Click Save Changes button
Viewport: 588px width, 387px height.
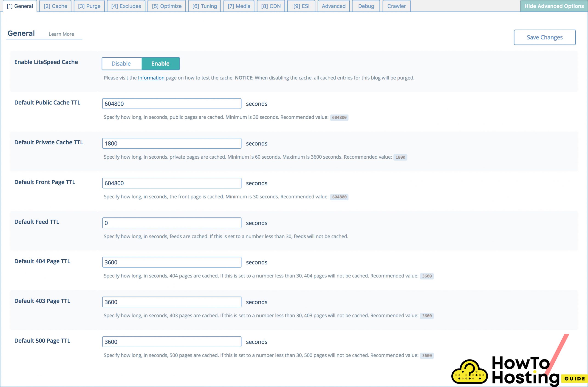tap(545, 37)
